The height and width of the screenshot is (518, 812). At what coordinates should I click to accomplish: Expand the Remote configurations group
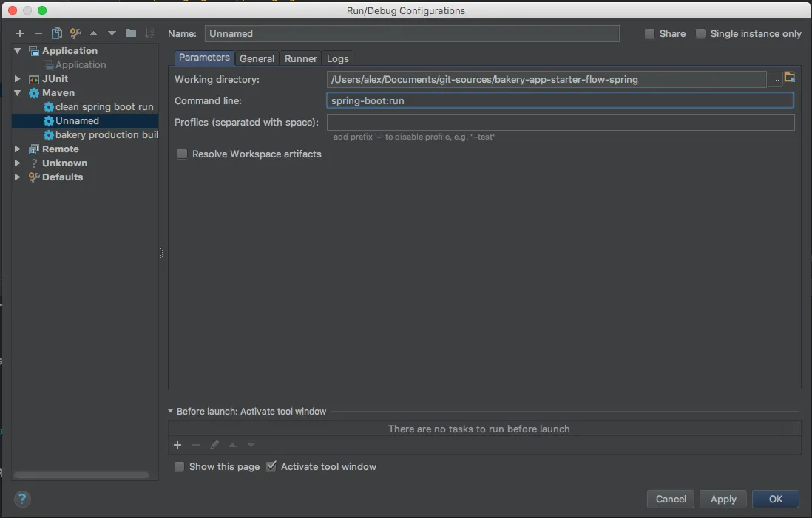[x=17, y=149]
